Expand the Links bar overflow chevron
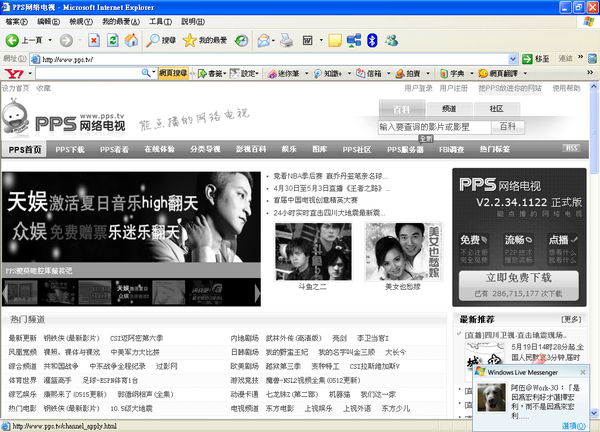The width and height of the screenshot is (600, 432). click(580, 57)
